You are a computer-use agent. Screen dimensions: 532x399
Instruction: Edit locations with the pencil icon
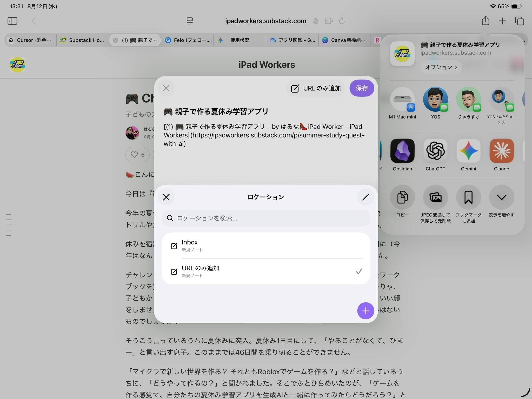click(366, 197)
